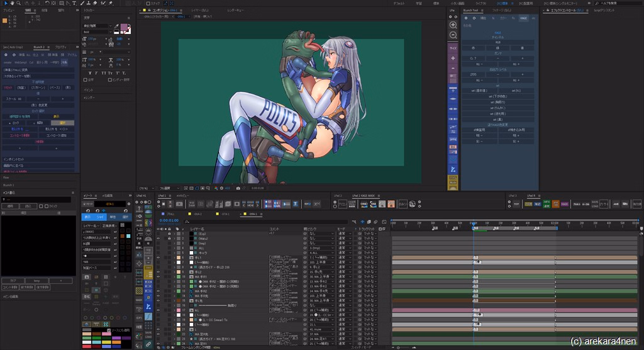Screen dimensions: 644x350
Task: Pick the eyedropper in the Character panel
Action: point(116,26)
